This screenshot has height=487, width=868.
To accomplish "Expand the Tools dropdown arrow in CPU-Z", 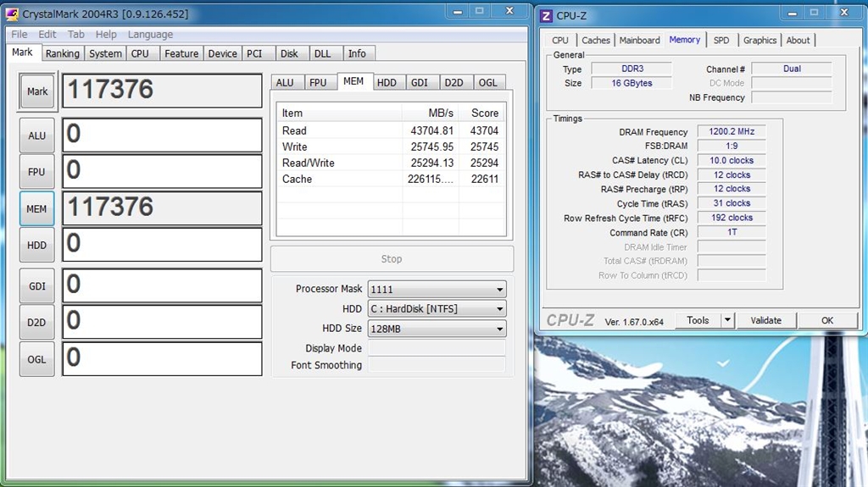I will tap(727, 320).
